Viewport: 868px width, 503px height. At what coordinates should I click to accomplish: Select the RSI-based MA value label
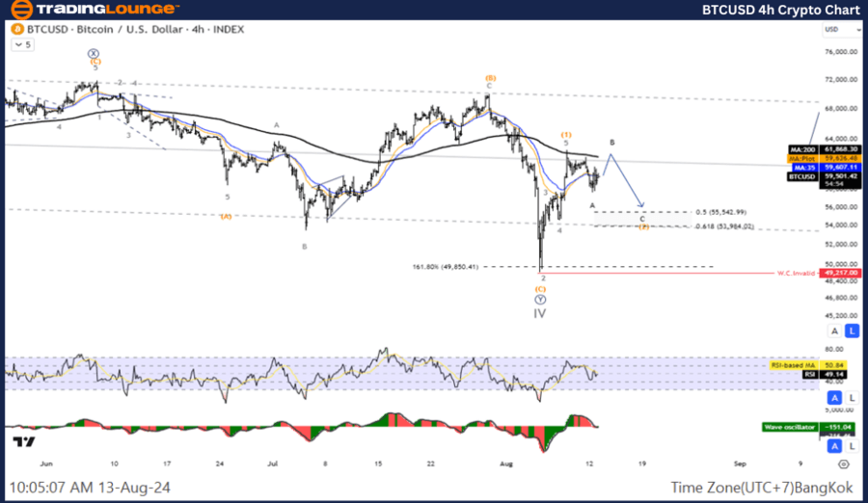(x=807, y=365)
